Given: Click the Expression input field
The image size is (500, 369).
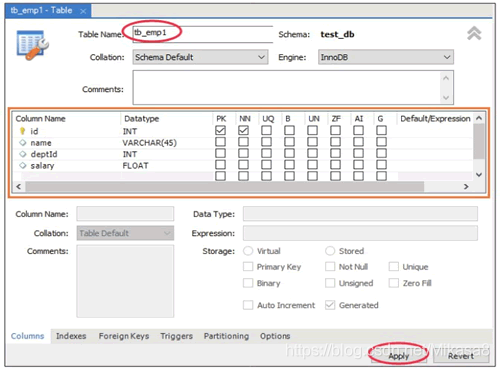Looking at the screenshot, I should (x=360, y=233).
